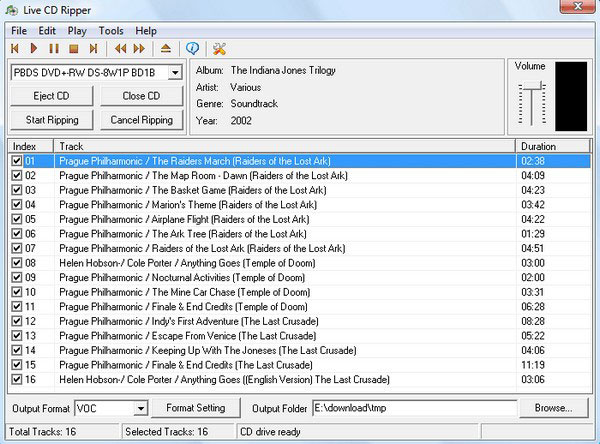The image size is (600, 444).
Task: Skip to the next track icon
Action: [93, 48]
